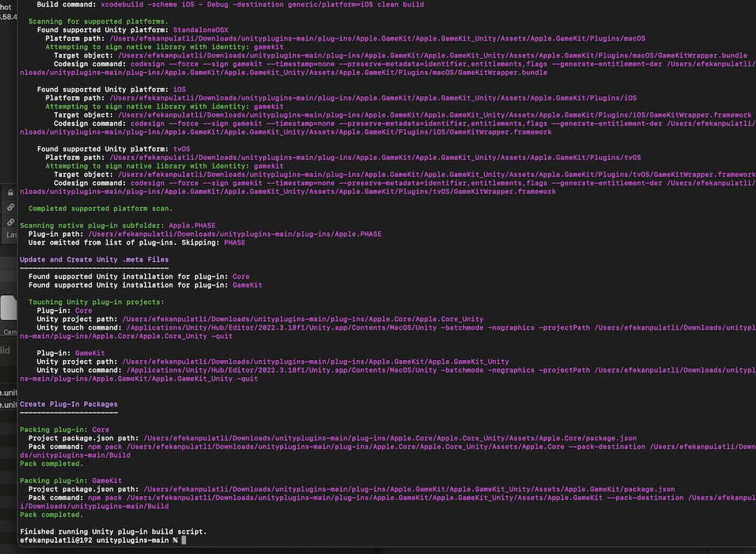Click the 'Create Plug-In Packages' heading

pos(69,404)
